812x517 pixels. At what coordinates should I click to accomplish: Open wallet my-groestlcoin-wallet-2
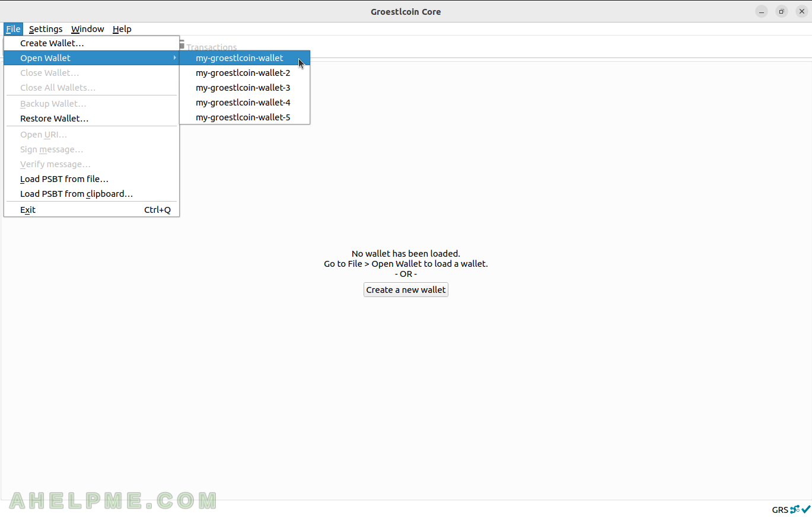click(244, 73)
